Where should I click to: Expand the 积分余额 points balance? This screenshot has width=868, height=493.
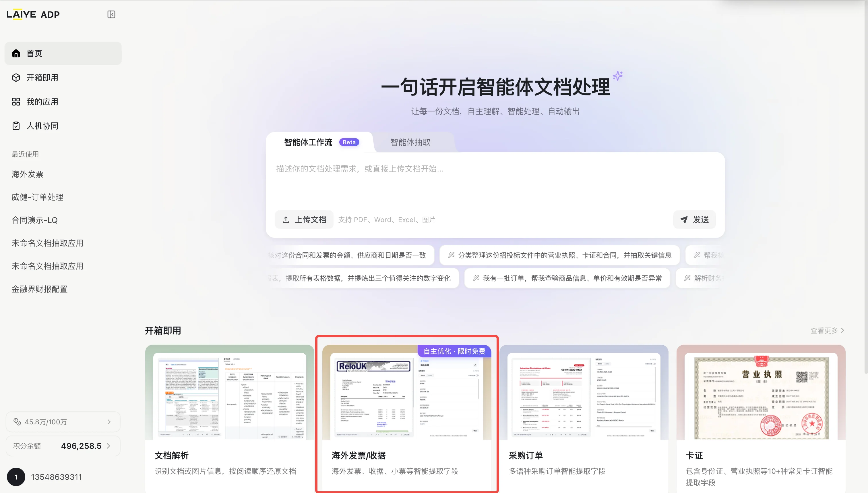pyautogui.click(x=63, y=446)
